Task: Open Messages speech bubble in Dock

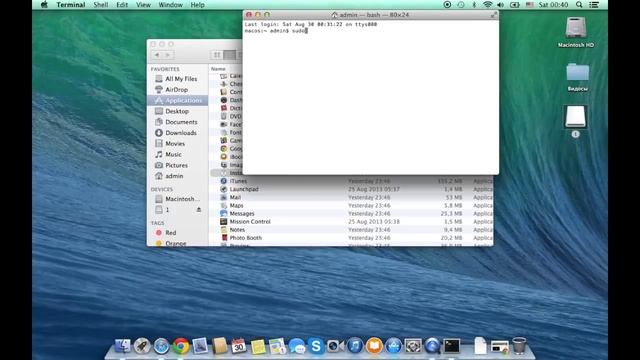Action: click(297, 346)
